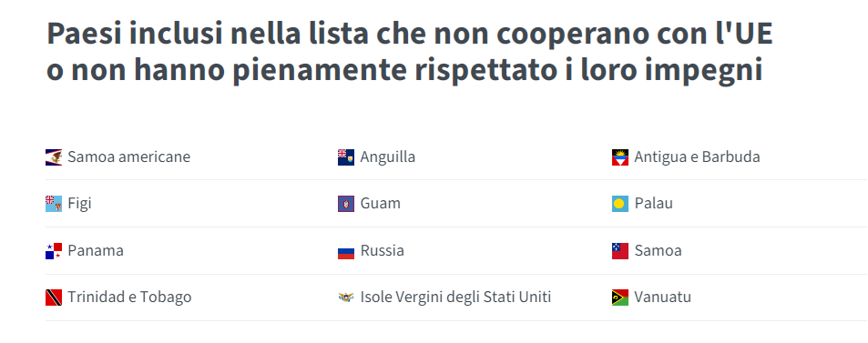This screenshot has height=343, width=868.
Task: Click the American Samoa flag icon
Action: (54, 157)
